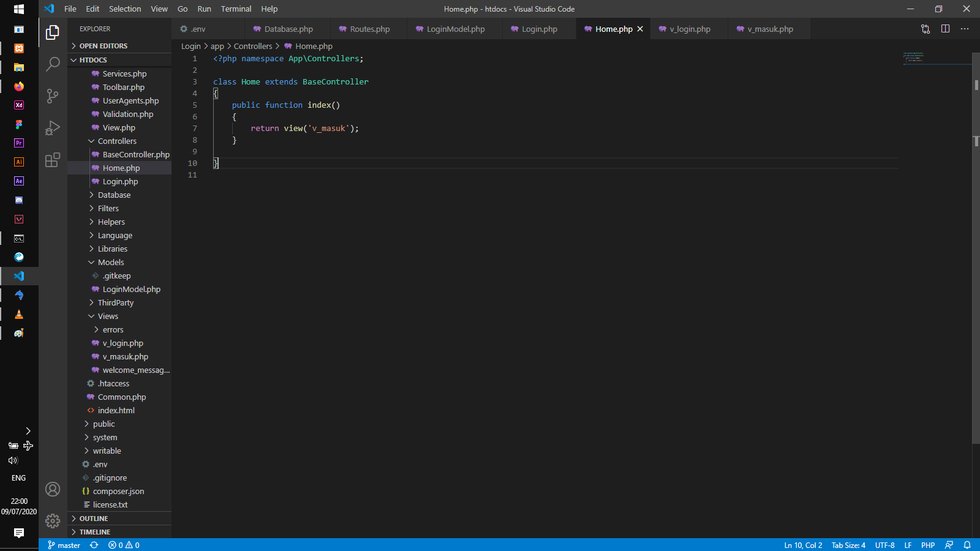Synchronize changes in status bar
The image size is (980, 551).
[94, 545]
